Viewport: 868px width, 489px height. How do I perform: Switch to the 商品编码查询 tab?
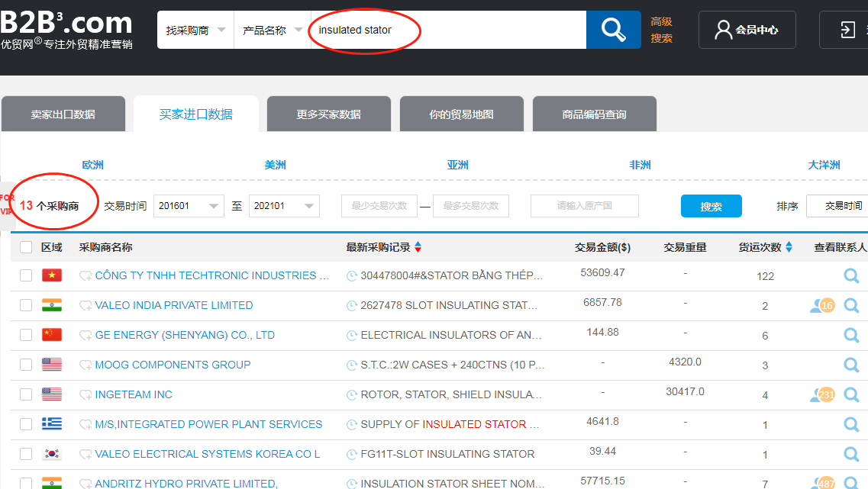pyautogui.click(x=595, y=114)
